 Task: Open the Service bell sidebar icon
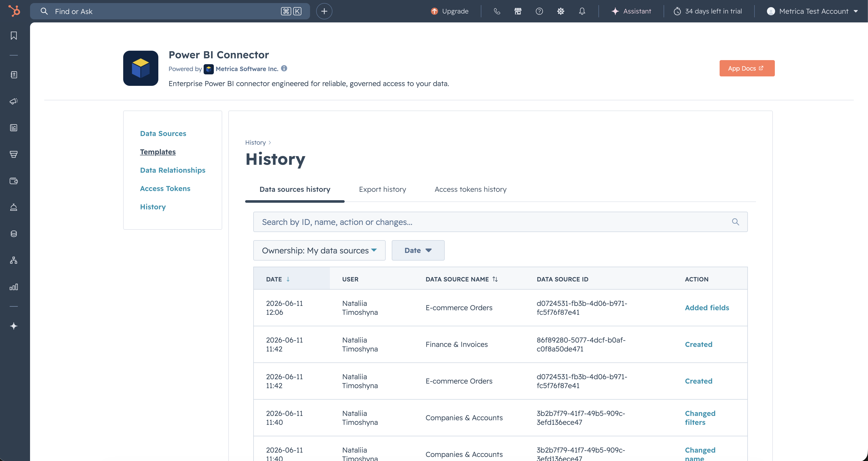[14, 207]
